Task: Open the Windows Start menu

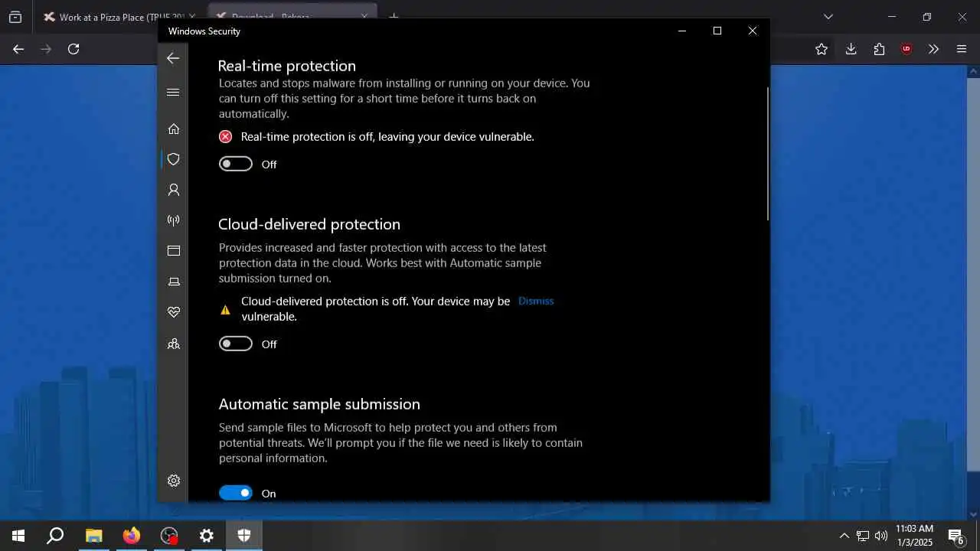Action: tap(18, 536)
